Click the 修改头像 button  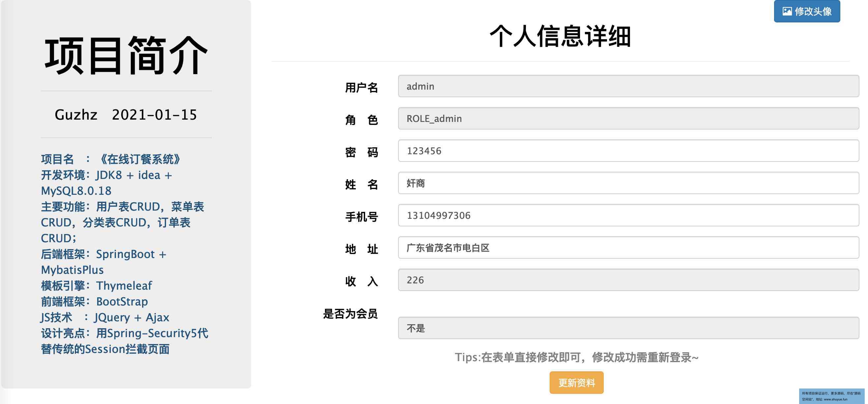(x=807, y=12)
